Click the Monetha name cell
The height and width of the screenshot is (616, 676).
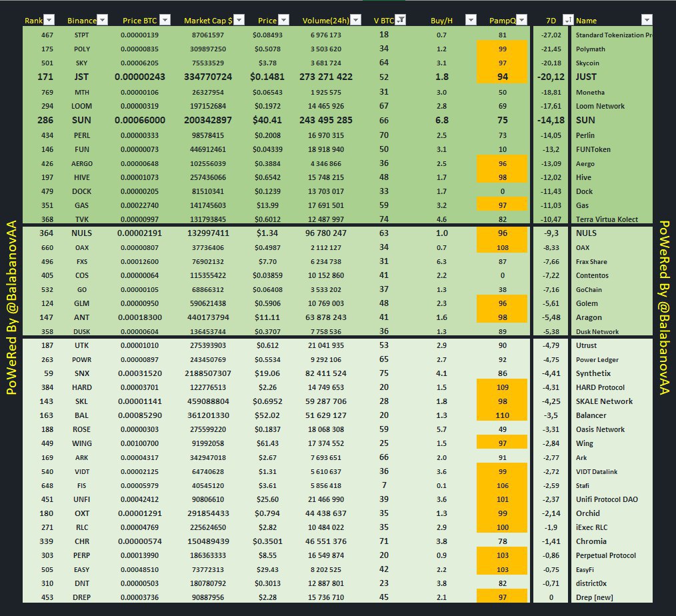[590, 92]
